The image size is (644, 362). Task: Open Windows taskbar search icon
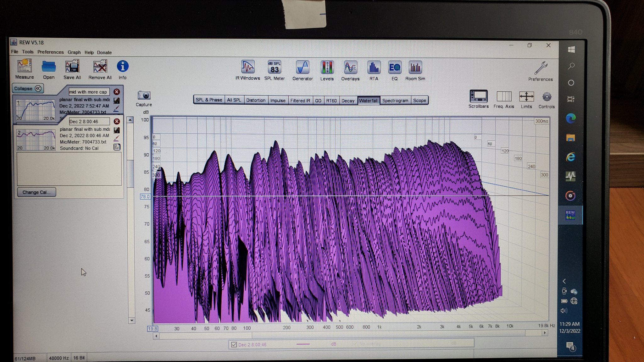(x=571, y=66)
